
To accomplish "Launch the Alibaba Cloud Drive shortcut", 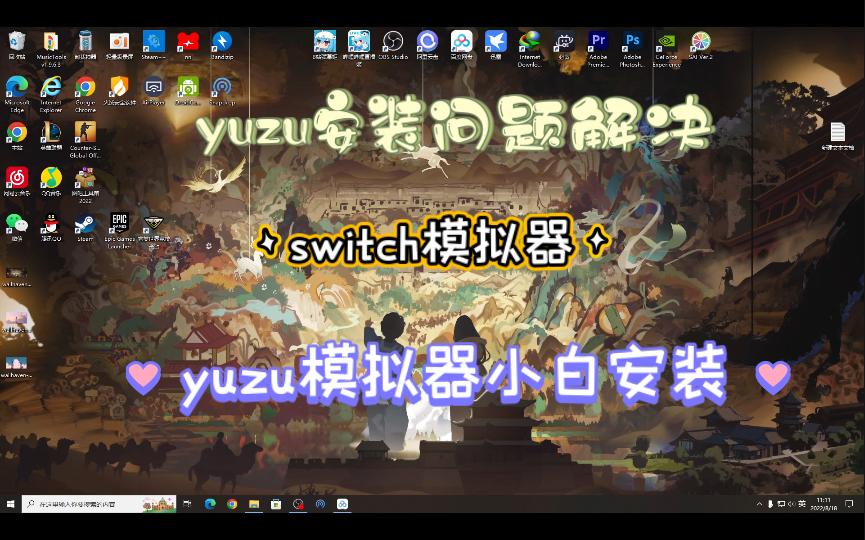I will point(427,41).
